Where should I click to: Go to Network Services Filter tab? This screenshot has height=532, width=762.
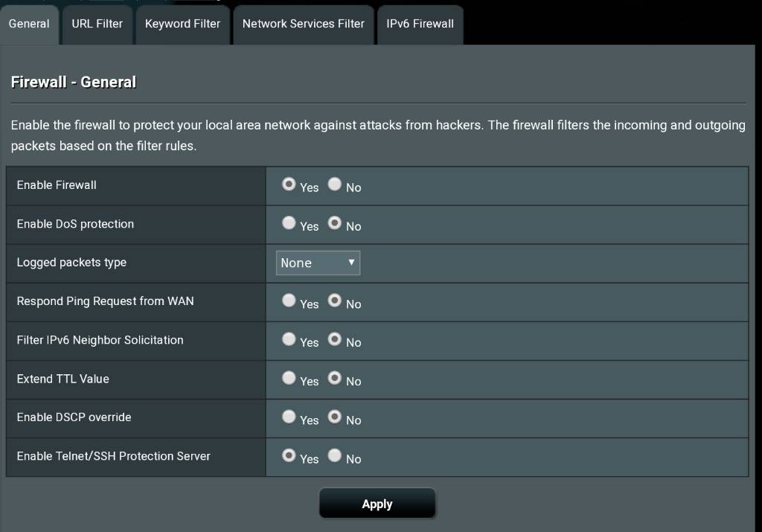coord(303,24)
